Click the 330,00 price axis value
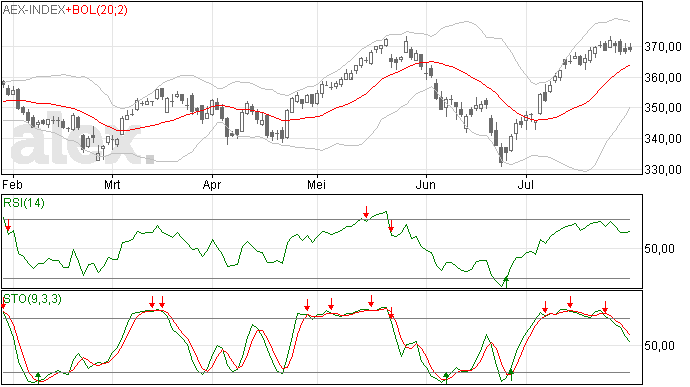Viewport: 690px width, 387px height. pos(663,169)
